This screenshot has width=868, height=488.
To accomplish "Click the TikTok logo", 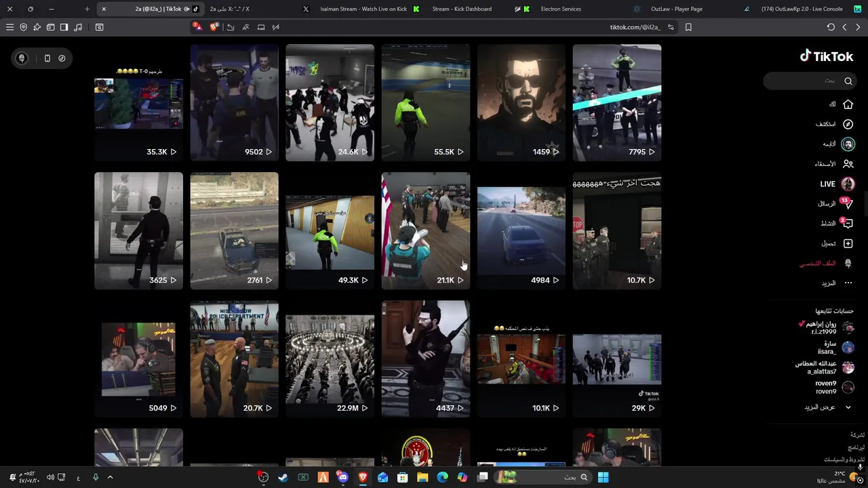I will (x=827, y=56).
